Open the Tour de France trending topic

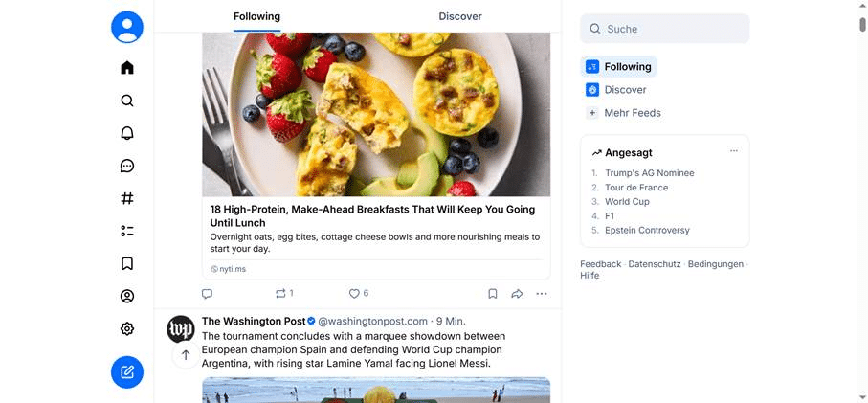click(636, 187)
